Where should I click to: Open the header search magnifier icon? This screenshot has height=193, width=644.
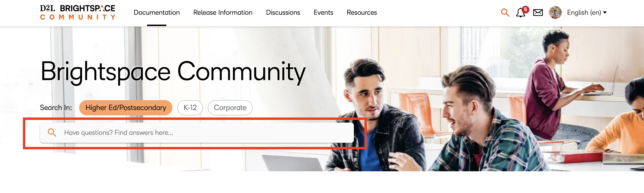pyautogui.click(x=505, y=13)
